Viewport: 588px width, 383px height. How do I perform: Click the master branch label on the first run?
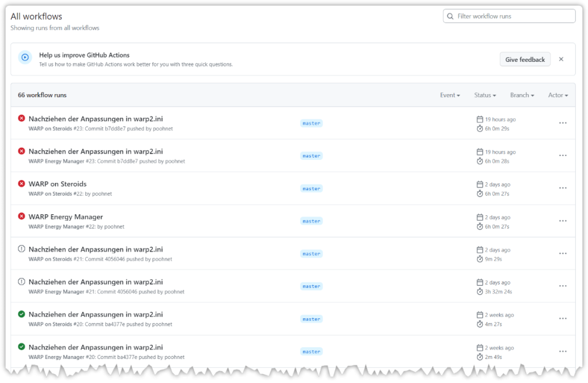pos(311,124)
